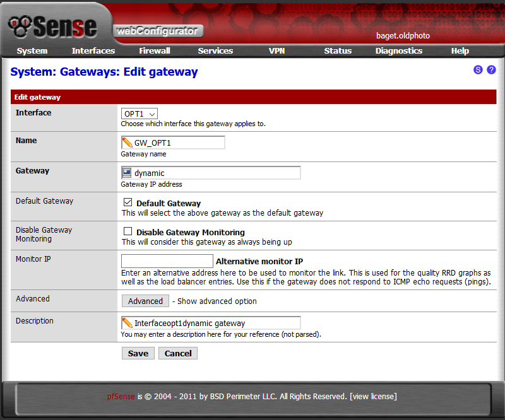Screen dimensions: 505x420
Task: Expand the Advanced options section
Action: (145, 301)
